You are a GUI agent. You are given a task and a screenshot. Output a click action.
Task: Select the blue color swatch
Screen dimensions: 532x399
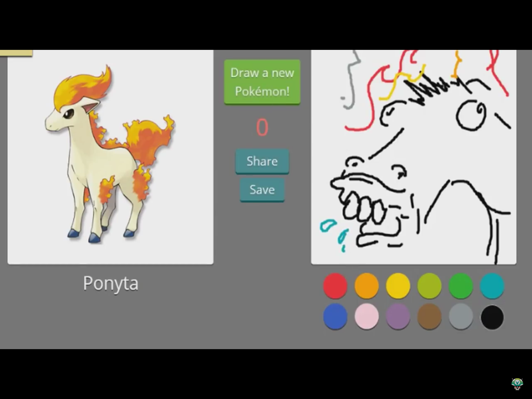335,317
